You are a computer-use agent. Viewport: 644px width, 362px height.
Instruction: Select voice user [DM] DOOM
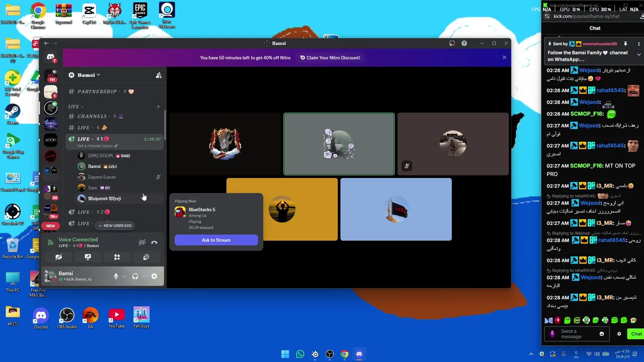pos(120,156)
